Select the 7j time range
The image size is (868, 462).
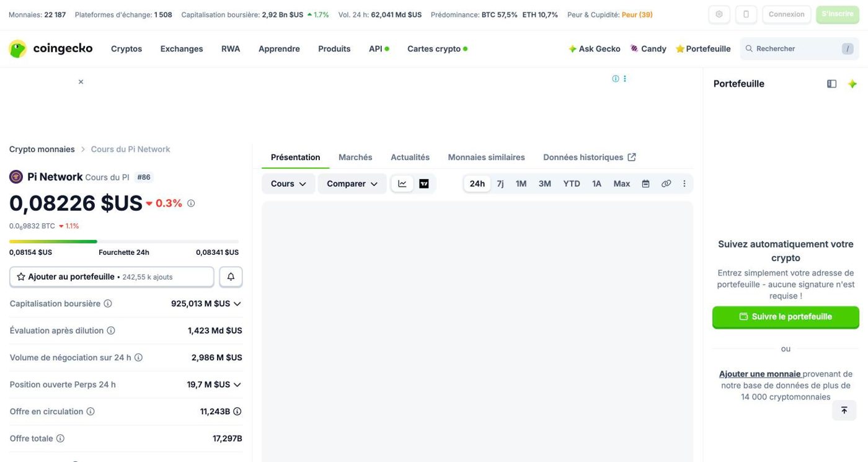[x=500, y=184]
